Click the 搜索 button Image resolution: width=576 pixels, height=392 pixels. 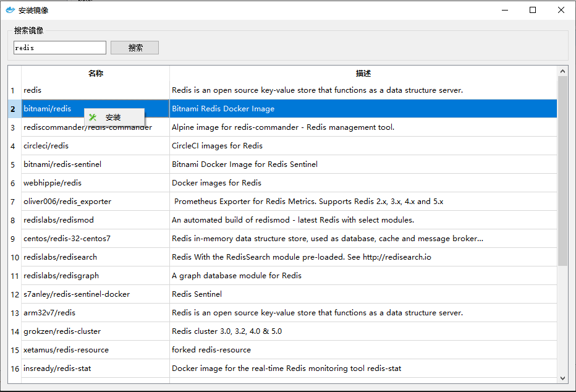click(x=135, y=48)
